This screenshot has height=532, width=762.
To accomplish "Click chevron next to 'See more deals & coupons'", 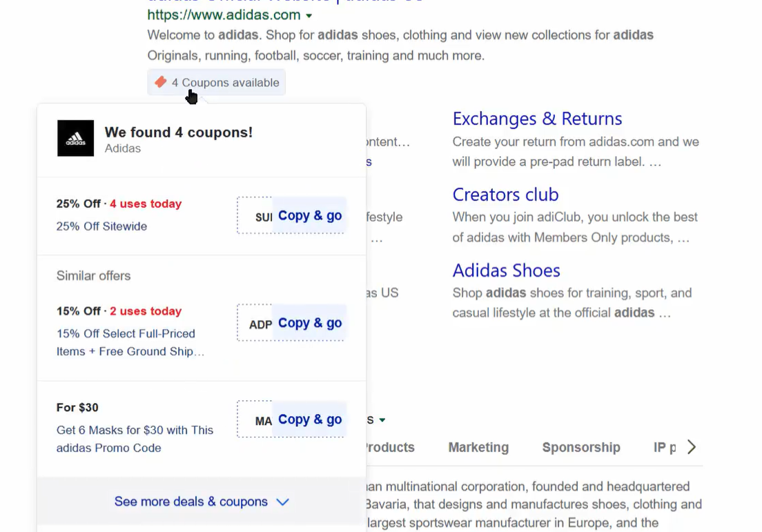I will [283, 502].
